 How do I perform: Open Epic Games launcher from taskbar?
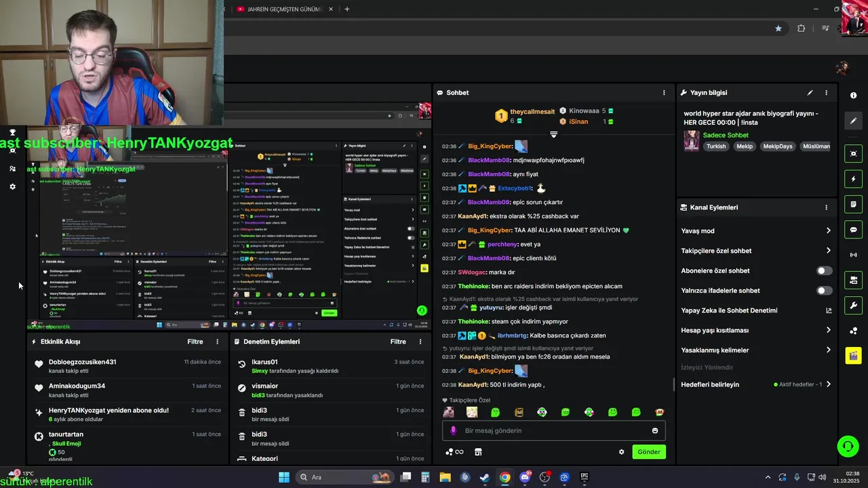point(584,477)
